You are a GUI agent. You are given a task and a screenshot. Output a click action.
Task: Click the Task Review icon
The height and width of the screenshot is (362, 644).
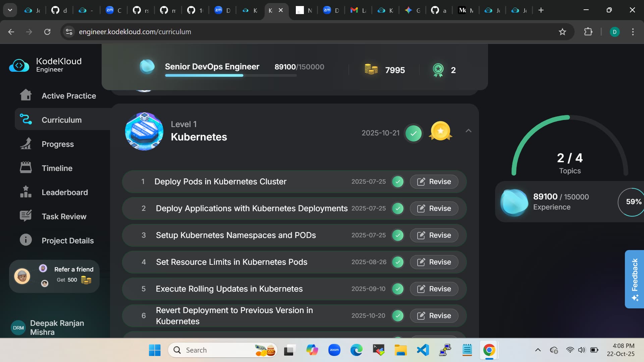click(26, 216)
